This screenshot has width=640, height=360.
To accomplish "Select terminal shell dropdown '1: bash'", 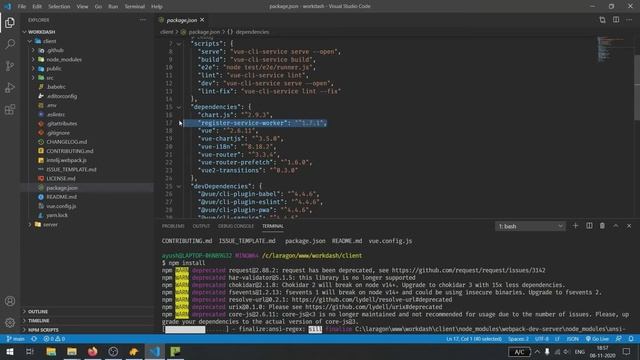I will 530,226.
